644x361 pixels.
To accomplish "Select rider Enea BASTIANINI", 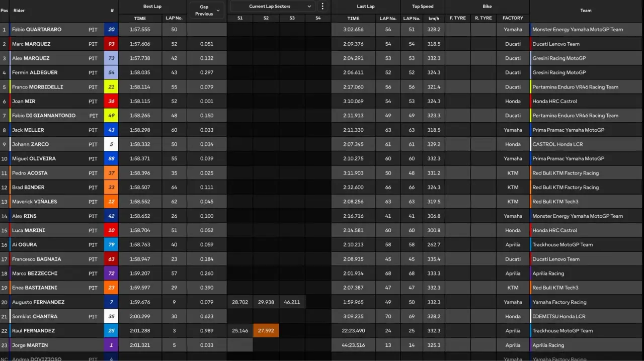I will click(35, 288).
